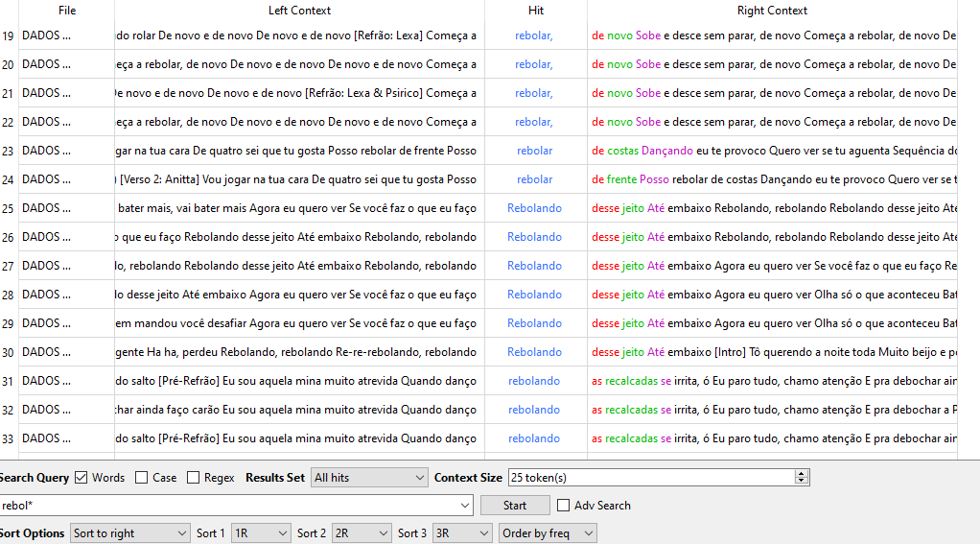This screenshot has height=544, width=980.
Task: Select hit 'Rebolando' in row 26
Action: click(534, 237)
